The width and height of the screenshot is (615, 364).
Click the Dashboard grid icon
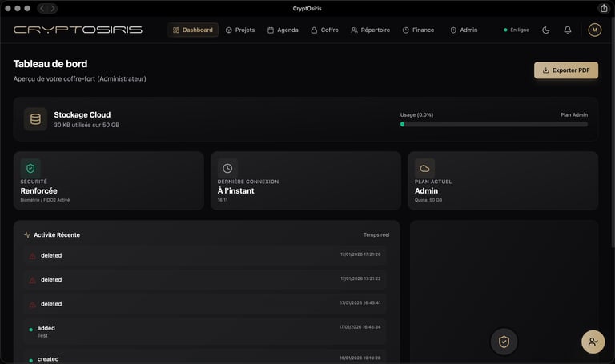point(176,30)
